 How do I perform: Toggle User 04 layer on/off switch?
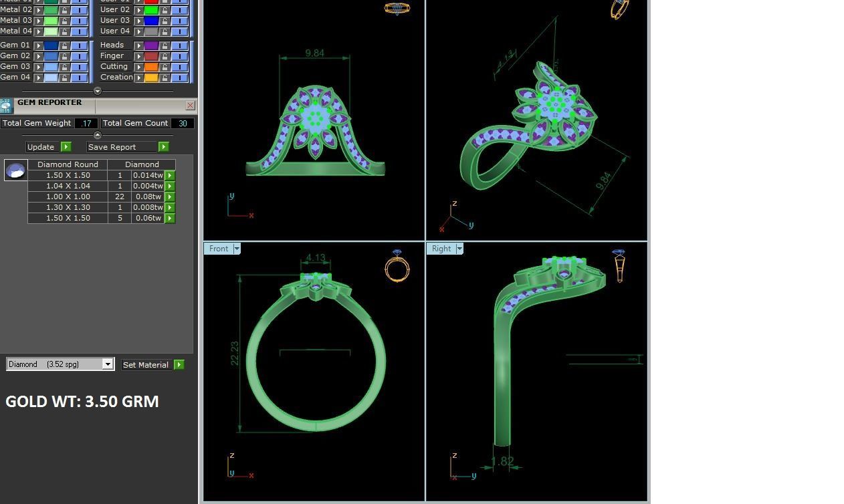[180, 31]
